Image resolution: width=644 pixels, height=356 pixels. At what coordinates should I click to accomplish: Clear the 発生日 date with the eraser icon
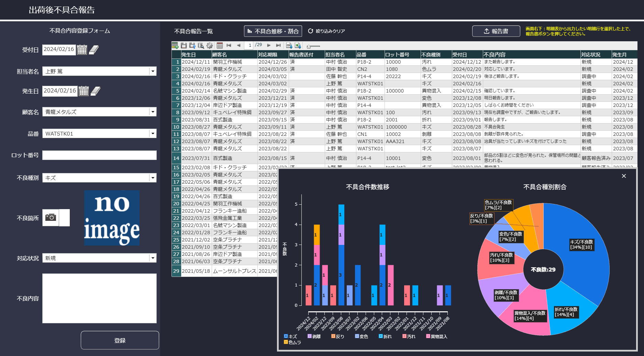(x=95, y=91)
